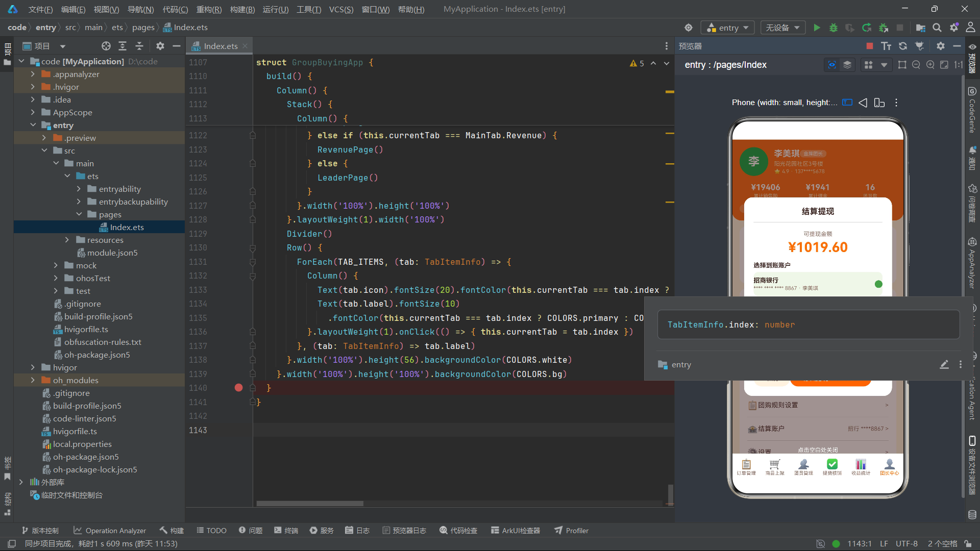Open account profile icon in top toolbar
The image size is (980, 551).
tap(970, 28)
